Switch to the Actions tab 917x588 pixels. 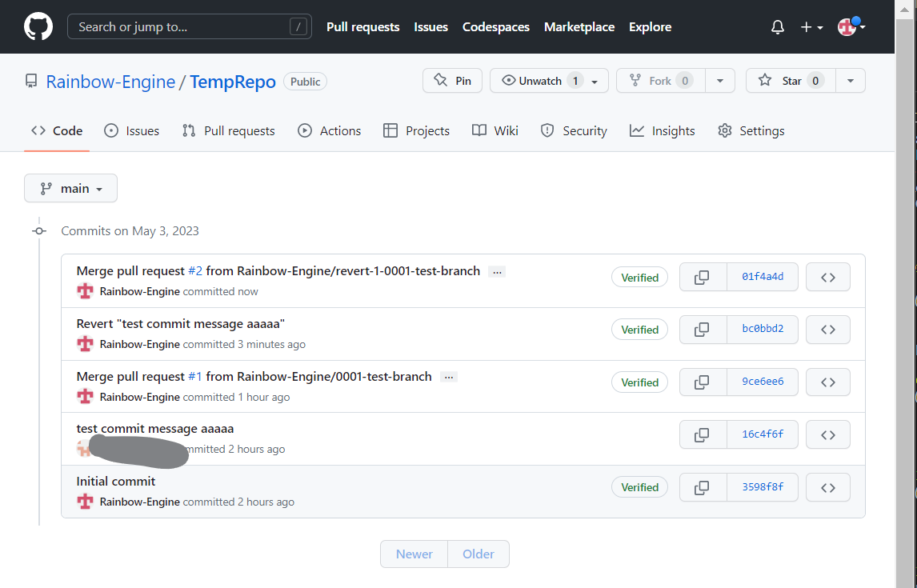click(x=329, y=131)
